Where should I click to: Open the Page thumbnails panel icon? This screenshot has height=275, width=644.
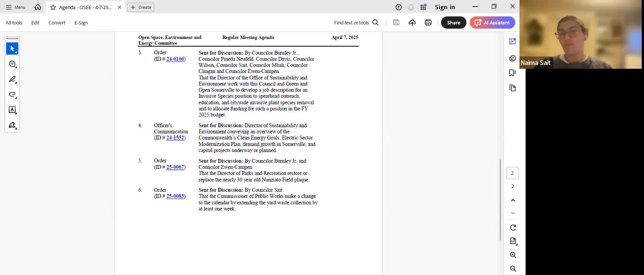point(513,88)
